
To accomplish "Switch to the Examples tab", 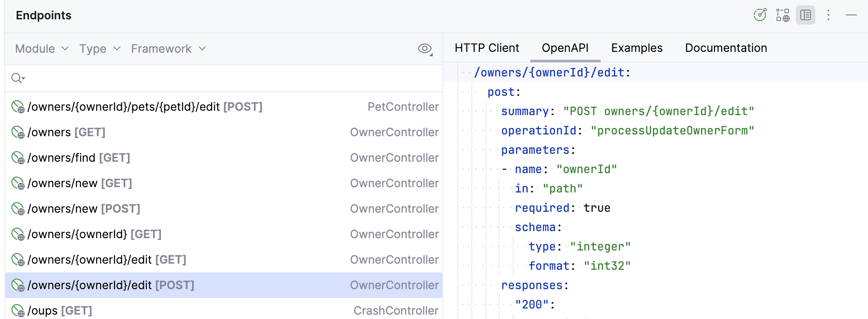I will click(637, 48).
